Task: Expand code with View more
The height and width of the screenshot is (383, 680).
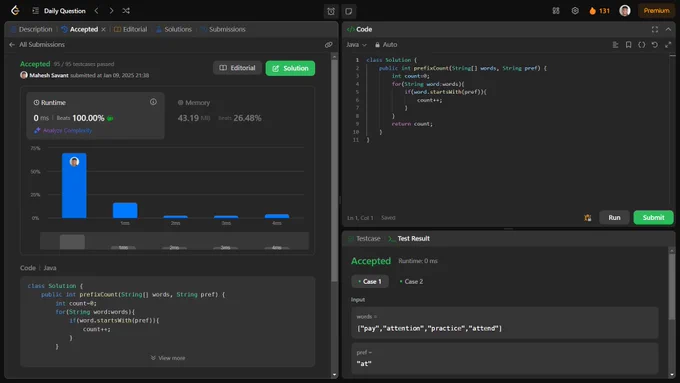Action: point(168,358)
